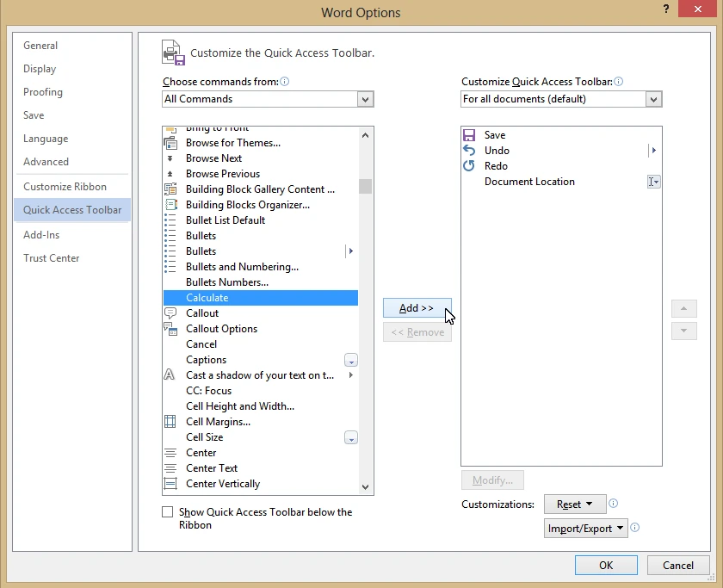Click info icon beside Choose commands from
723x588 pixels.
pos(285,82)
